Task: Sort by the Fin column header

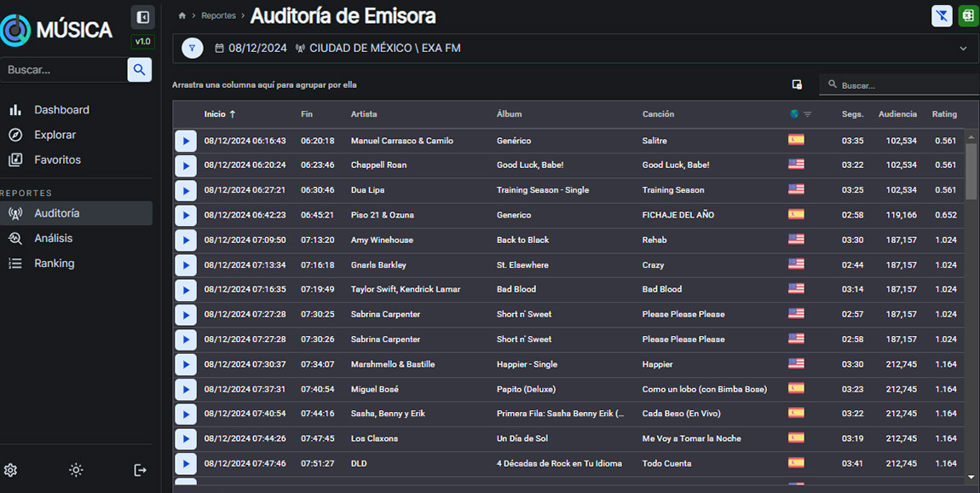Action: 306,113
